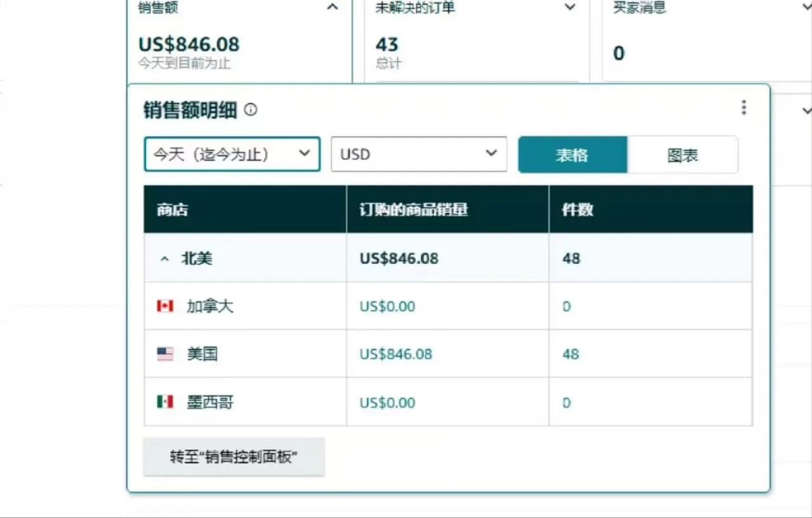Screen dimensions: 812x518
Task: Click the 墨西哥 store name
Action: tap(210, 402)
